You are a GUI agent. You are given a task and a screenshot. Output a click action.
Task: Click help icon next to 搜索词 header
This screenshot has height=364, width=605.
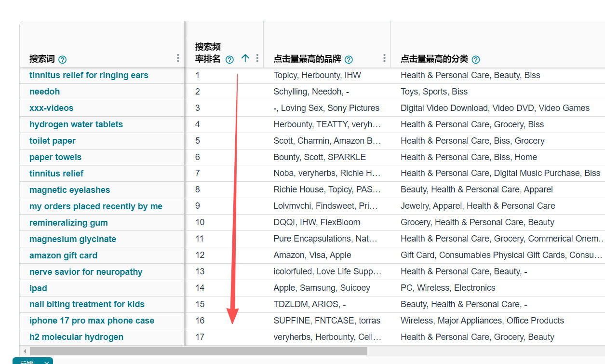(62, 60)
